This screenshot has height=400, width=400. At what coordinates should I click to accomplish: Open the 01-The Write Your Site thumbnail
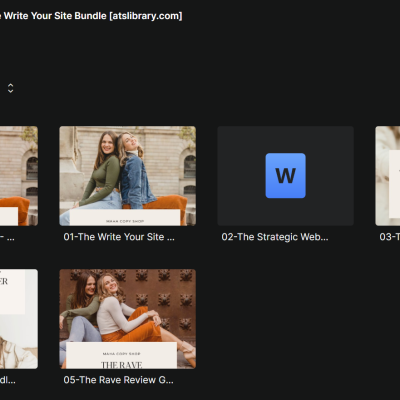click(128, 176)
